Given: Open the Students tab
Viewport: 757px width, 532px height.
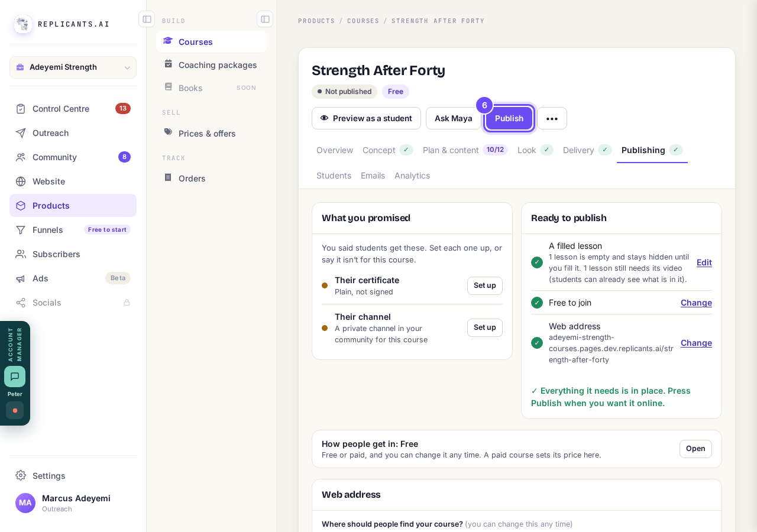Looking at the screenshot, I should pyautogui.click(x=334, y=176).
